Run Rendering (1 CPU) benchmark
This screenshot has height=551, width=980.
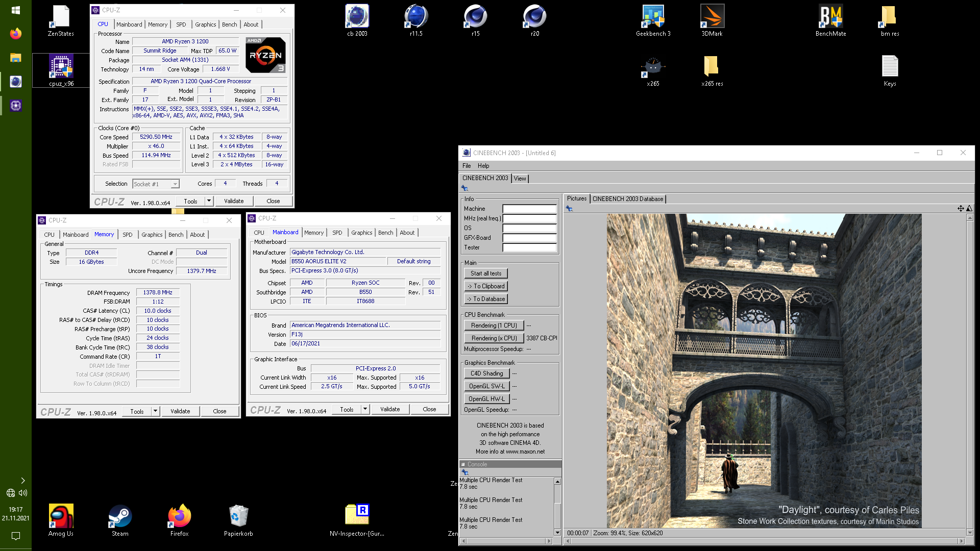coord(494,325)
